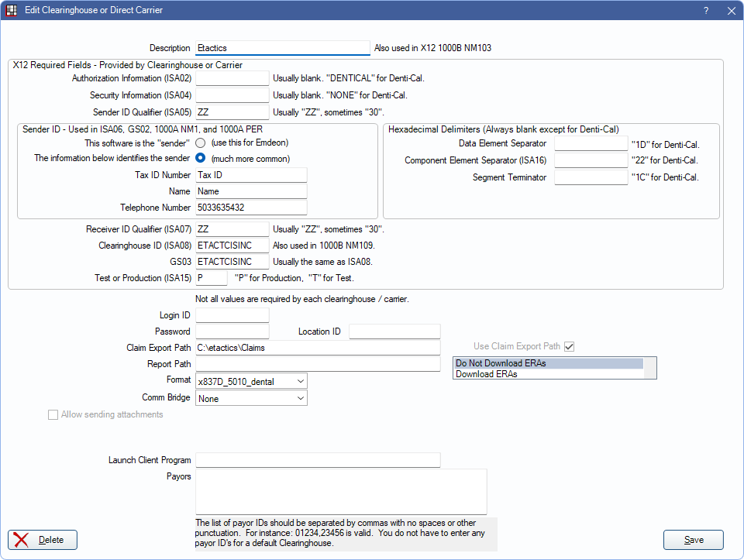Click the Save button

[x=693, y=540]
